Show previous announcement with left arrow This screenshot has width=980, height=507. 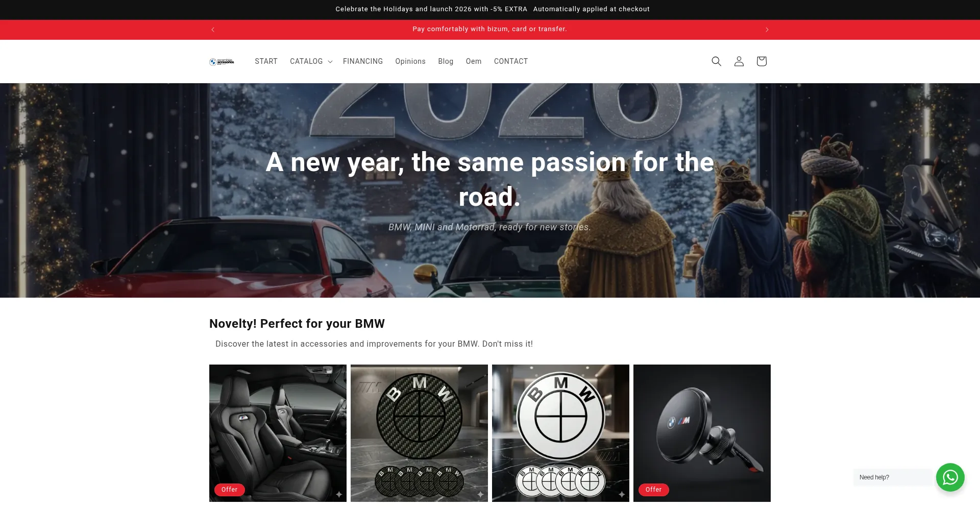(x=213, y=30)
